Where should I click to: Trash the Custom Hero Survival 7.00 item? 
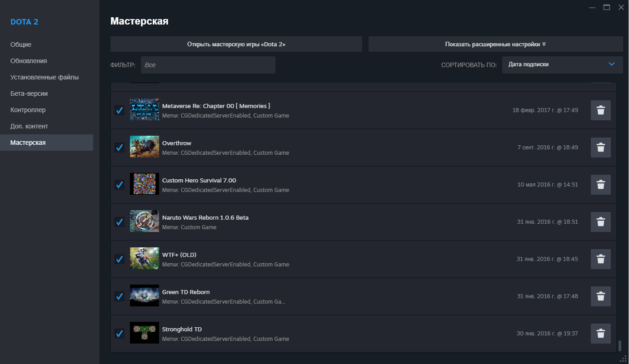[600, 185]
